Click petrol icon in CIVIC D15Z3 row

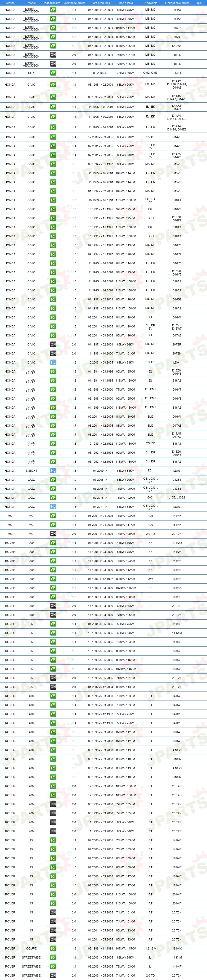[x=53, y=164]
